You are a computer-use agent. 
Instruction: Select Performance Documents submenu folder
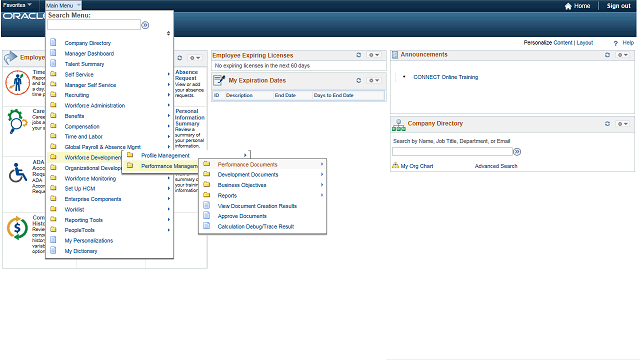click(x=247, y=164)
